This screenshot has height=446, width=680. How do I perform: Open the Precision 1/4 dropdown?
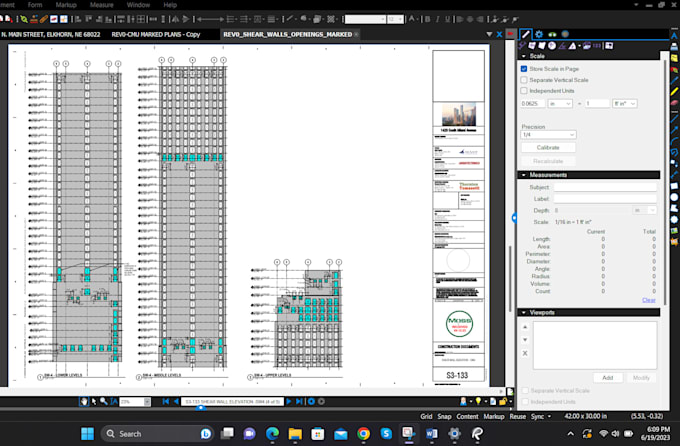548,135
